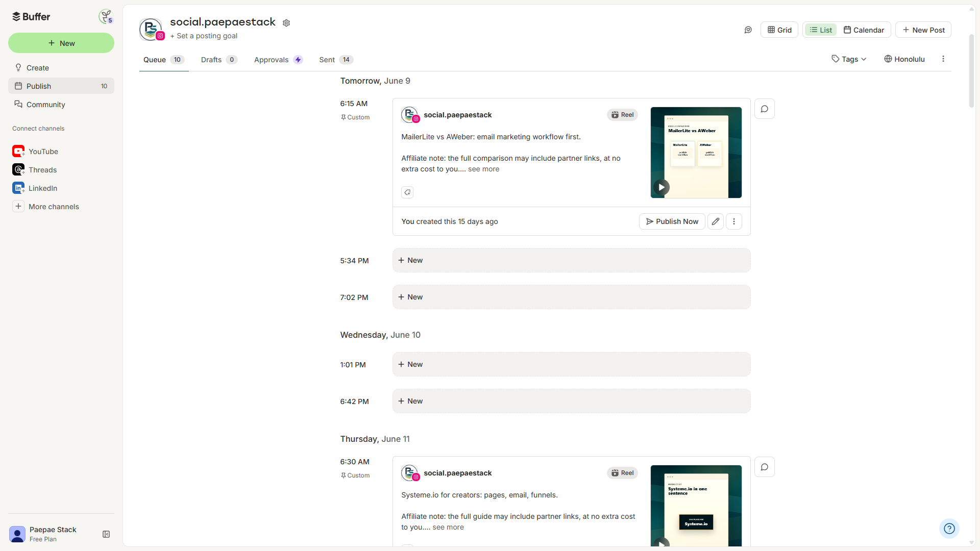
Task: Click the Reel badge on MailerLite post
Action: 622,115
